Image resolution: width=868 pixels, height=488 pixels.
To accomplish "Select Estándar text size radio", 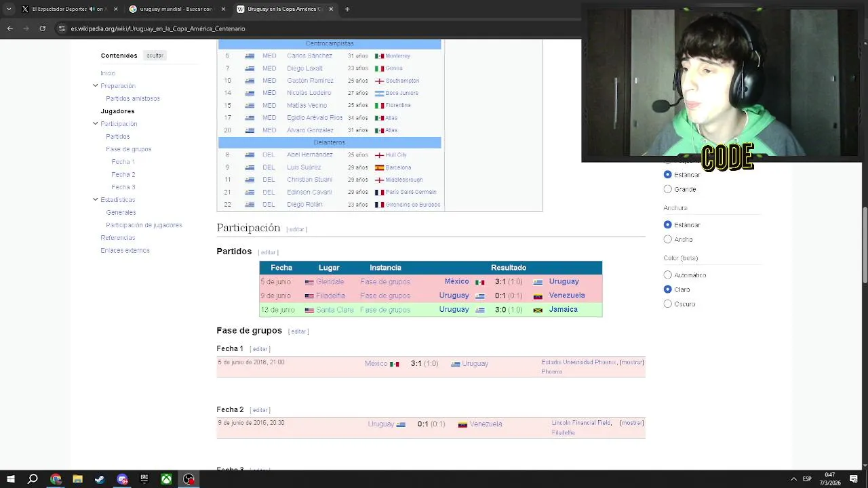I will (667, 175).
